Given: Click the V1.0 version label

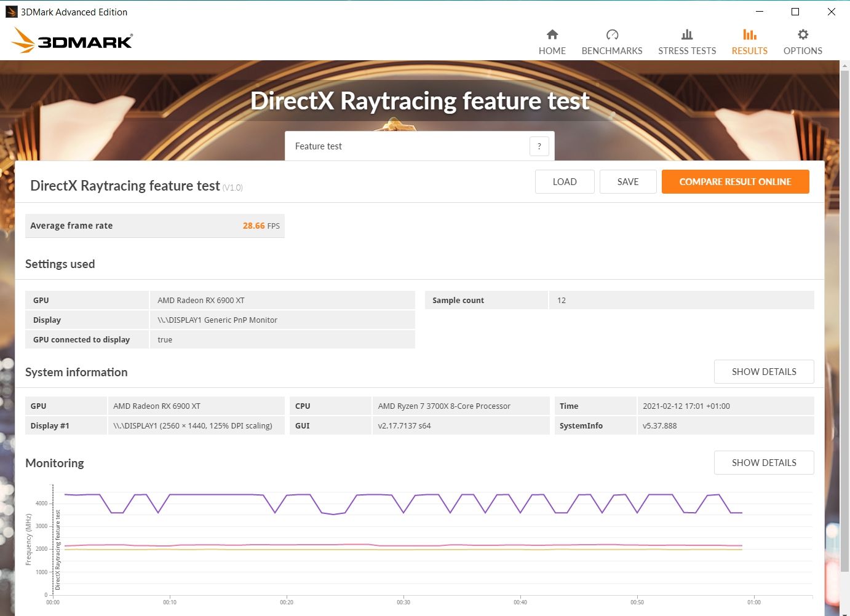Looking at the screenshot, I should [x=232, y=188].
